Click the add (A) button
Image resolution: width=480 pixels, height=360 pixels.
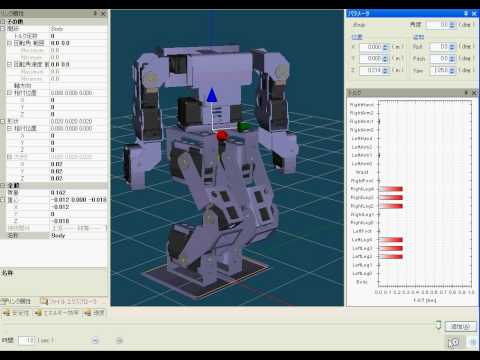pyautogui.click(x=461, y=326)
